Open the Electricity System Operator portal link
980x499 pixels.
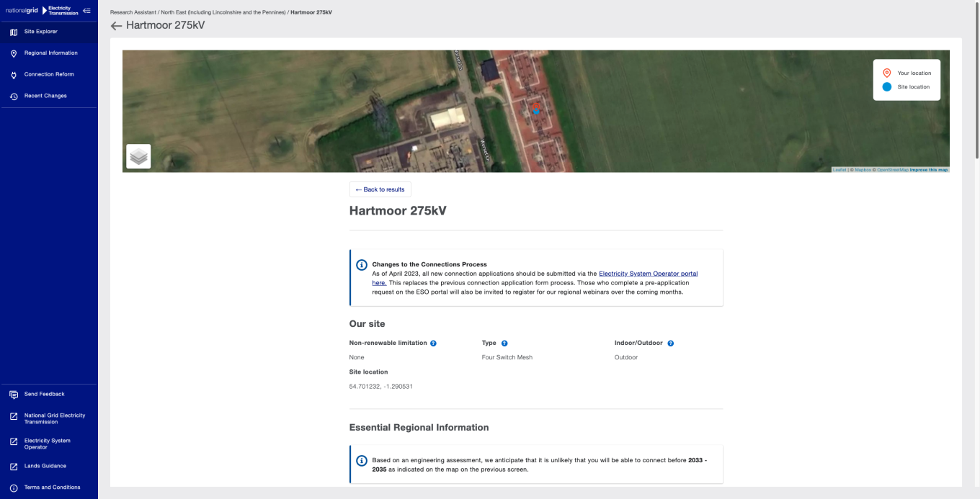[x=648, y=274]
